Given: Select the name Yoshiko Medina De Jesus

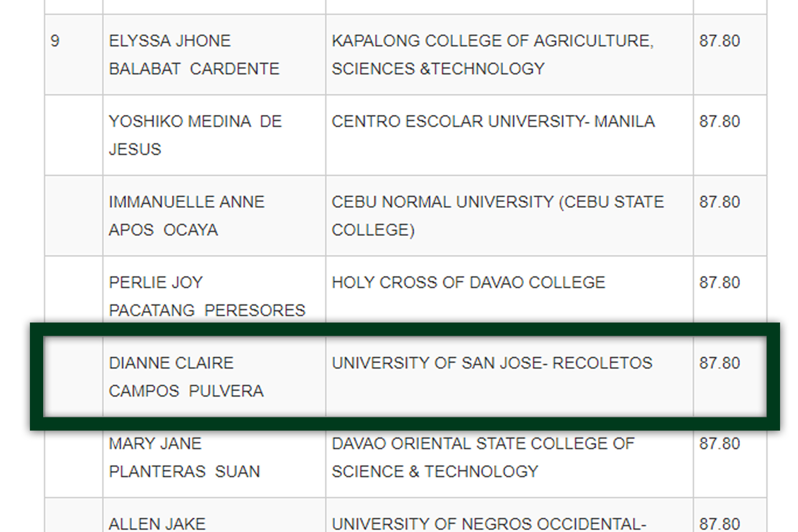Looking at the screenshot, I should (195, 135).
